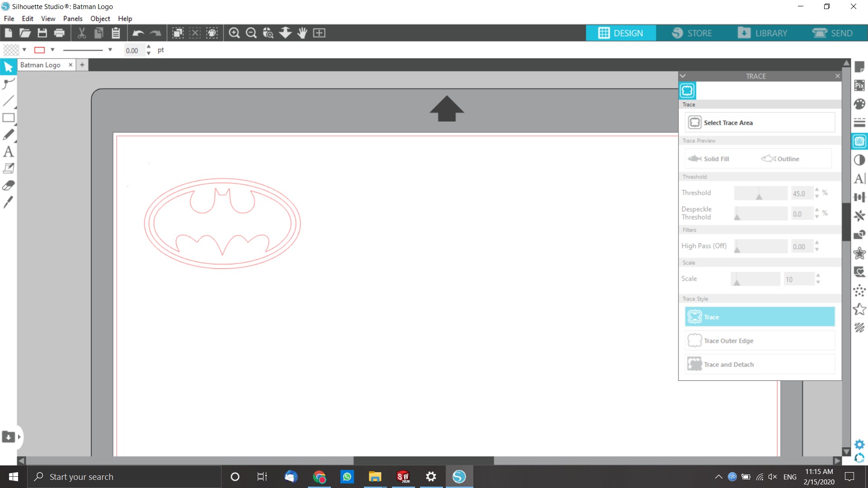868x488 pixels.
Task: Click the Threshold slider
Action: pyautogui.click(x=760, y=193)
